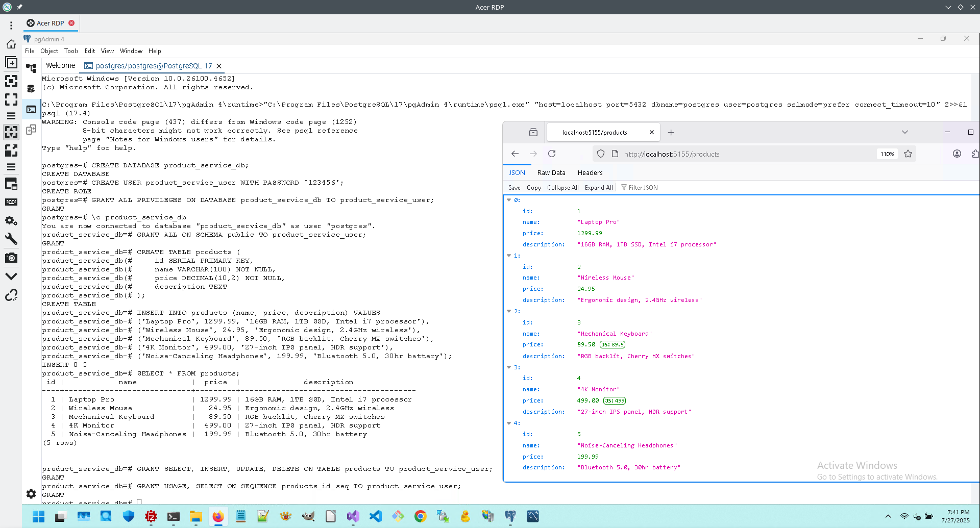
Task: Expand the remote viewer toolbar down chevron
Action: [11, 276]
